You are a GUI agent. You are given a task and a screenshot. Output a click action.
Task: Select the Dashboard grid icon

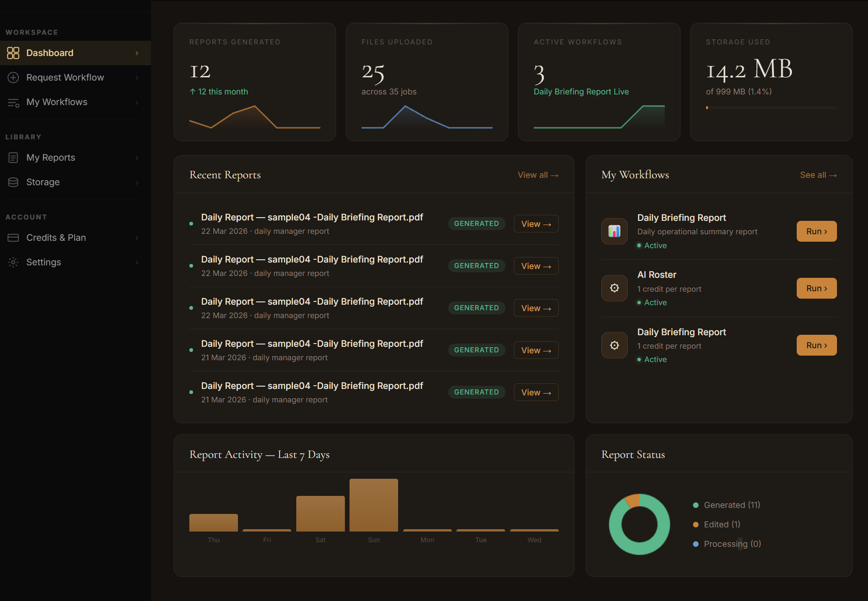pyautogui.click(x=13, y=53)
